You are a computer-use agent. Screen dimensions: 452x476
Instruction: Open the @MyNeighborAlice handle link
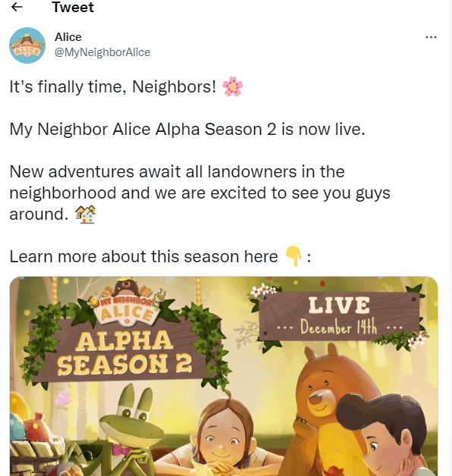tap(102, 52)
